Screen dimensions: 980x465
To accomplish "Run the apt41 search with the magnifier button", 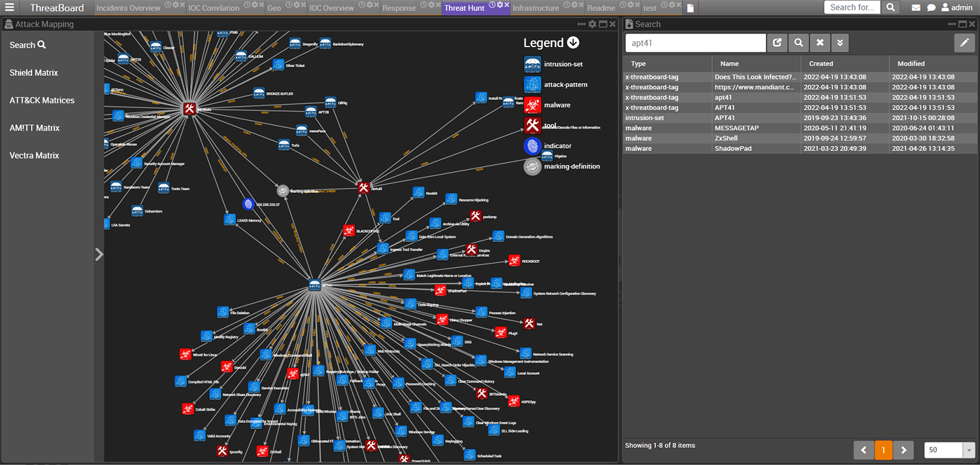I will pos(798,43).
